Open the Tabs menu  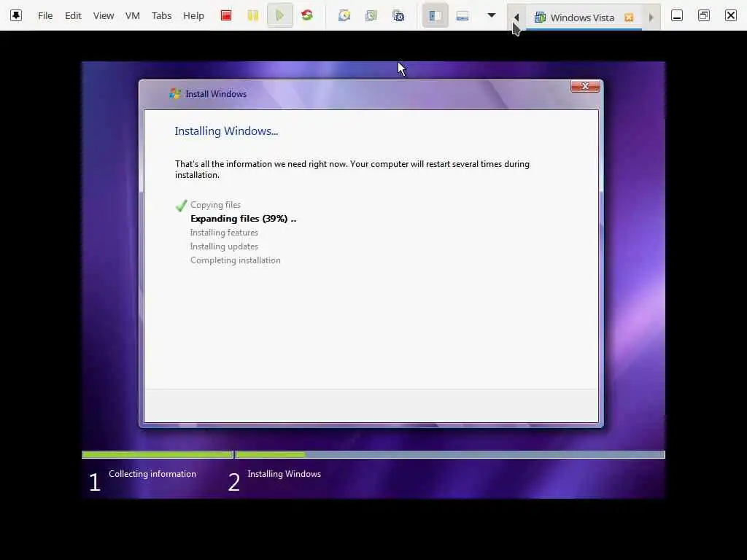pyautogui.click(x=161, y=16)
